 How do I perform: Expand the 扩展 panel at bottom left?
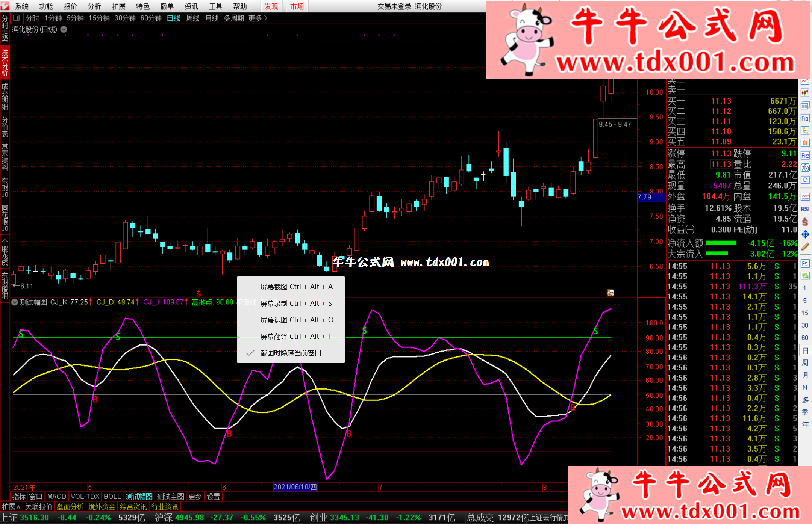(x=11, y=507)
